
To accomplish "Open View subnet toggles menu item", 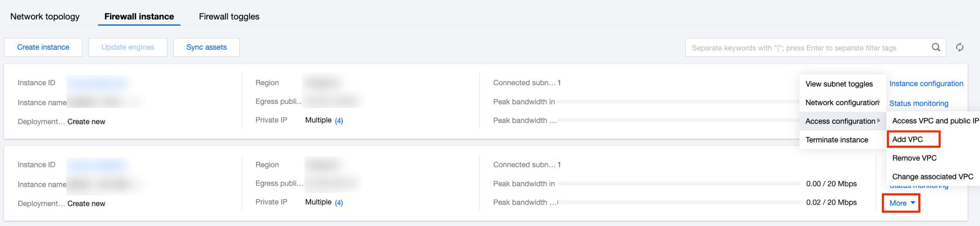I will pyautogui.click(x=839, y=84).
